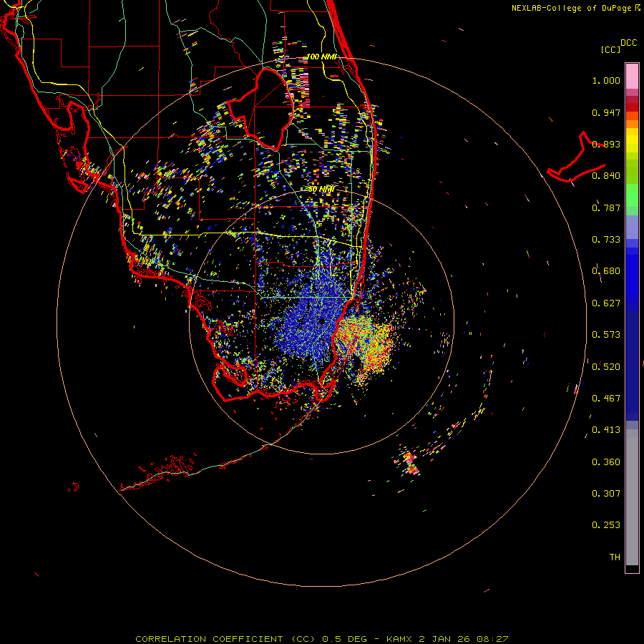Image resolution: width=644 pixels, height=644 pixels.
Task: Click the TH threshold label
Action: pyautogui.click(x=615, y=557)
